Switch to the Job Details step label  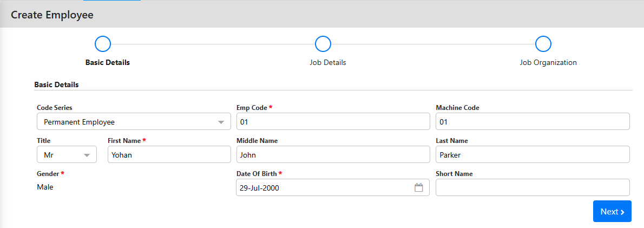tap(327, 62)
